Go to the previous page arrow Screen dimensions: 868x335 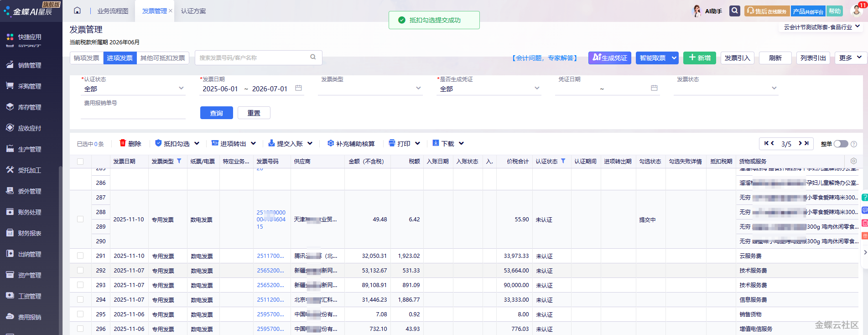click(x=773, y=143)
